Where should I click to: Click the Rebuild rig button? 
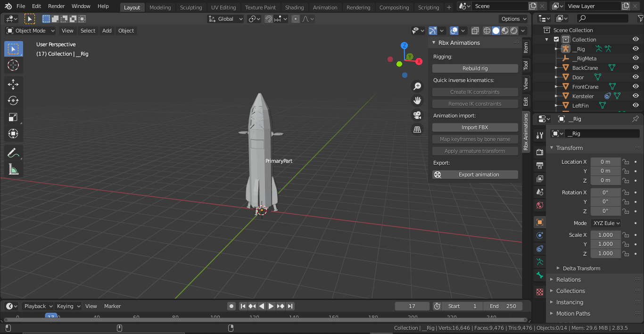coord(475,68)
